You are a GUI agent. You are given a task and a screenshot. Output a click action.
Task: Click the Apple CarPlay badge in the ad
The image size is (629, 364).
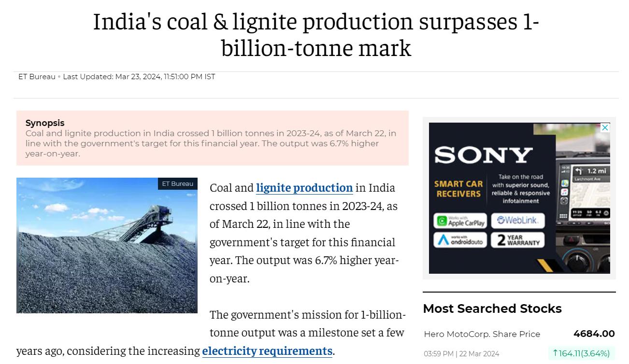460,221
